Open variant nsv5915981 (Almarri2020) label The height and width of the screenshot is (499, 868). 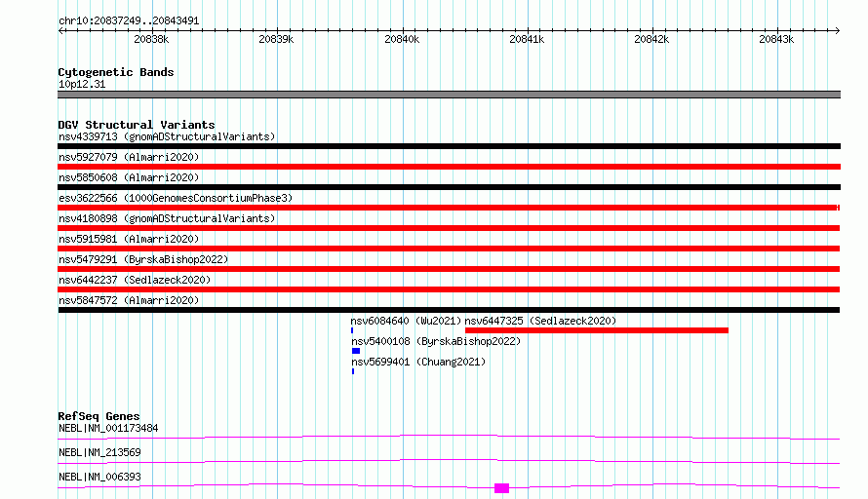(129, 239)
